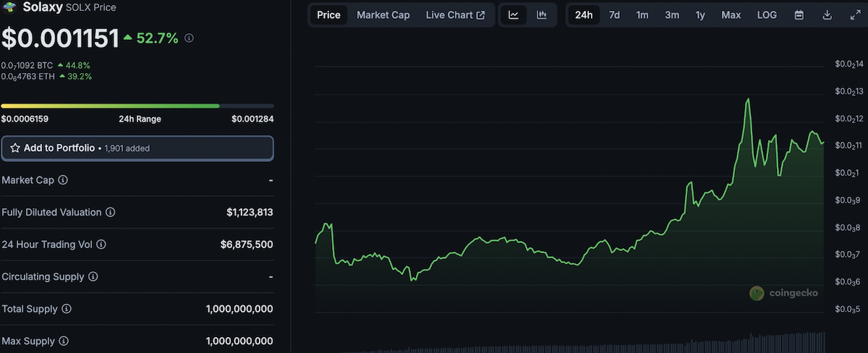Click the ETH price 39.2% line
Image resolution: width=868 pixels, height=353 pixels.
tap(46, 76)
